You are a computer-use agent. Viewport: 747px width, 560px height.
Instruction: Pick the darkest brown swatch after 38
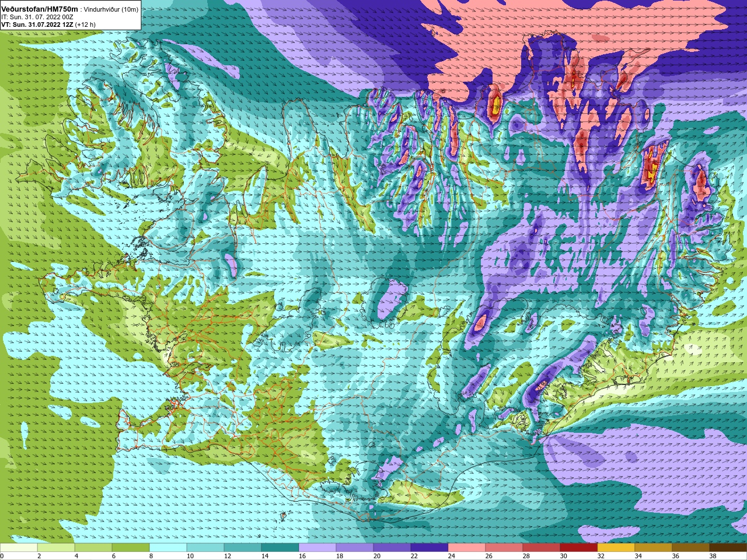(x=728, y=547)
